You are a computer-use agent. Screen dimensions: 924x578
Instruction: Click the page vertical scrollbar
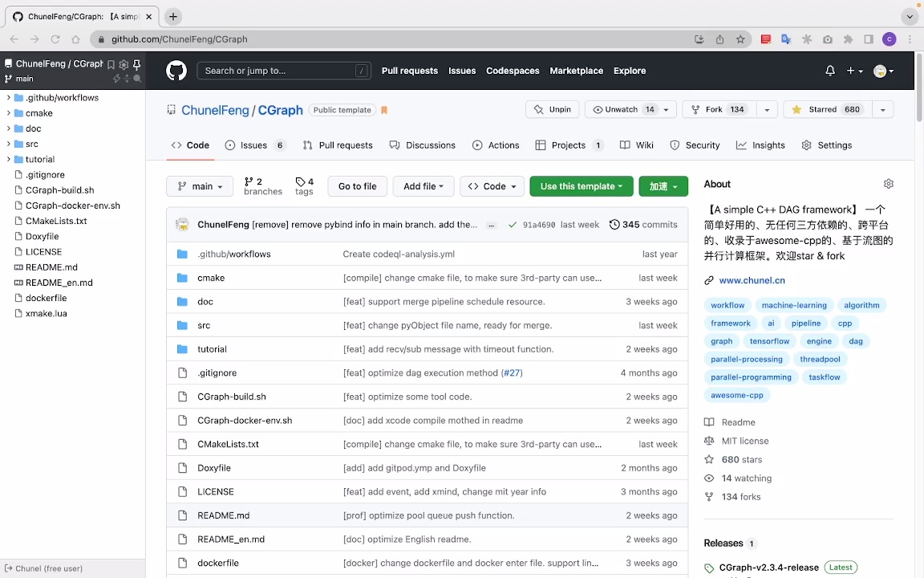click(918, 88)
